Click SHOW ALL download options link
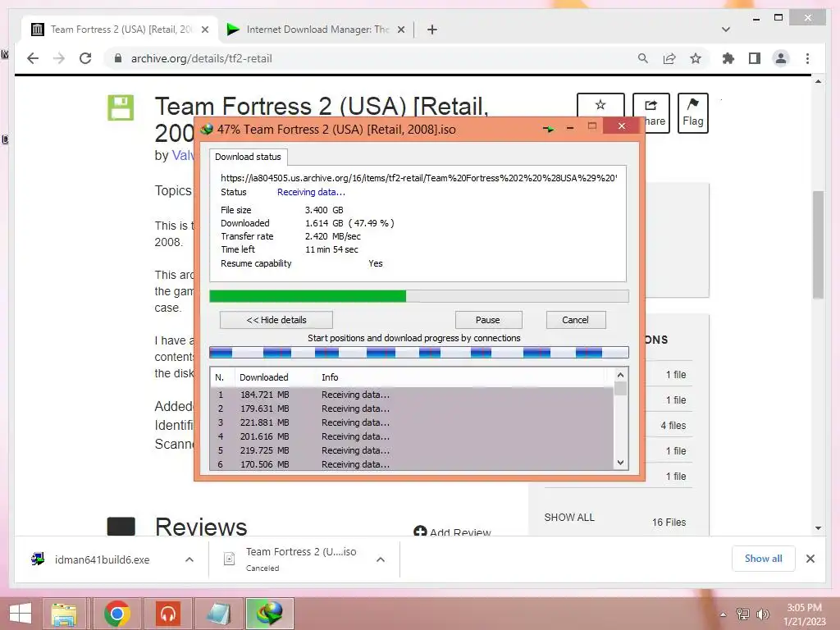 569,517
